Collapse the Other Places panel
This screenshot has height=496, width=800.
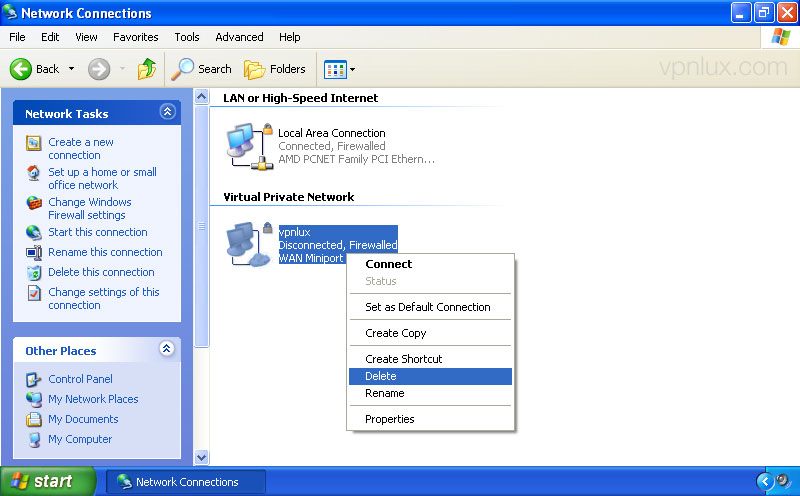tap(166, 349)
